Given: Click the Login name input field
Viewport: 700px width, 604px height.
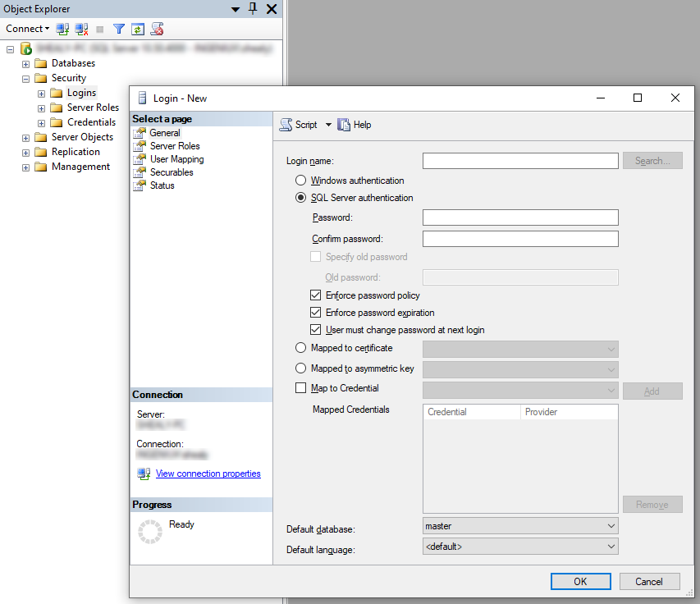Looking at the screenshot, I should click(520, 161).
